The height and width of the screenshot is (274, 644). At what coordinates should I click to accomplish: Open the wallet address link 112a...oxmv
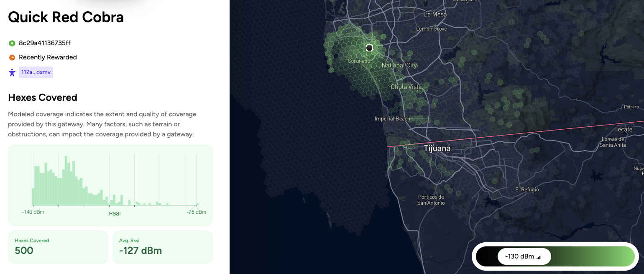coord(36,72)
